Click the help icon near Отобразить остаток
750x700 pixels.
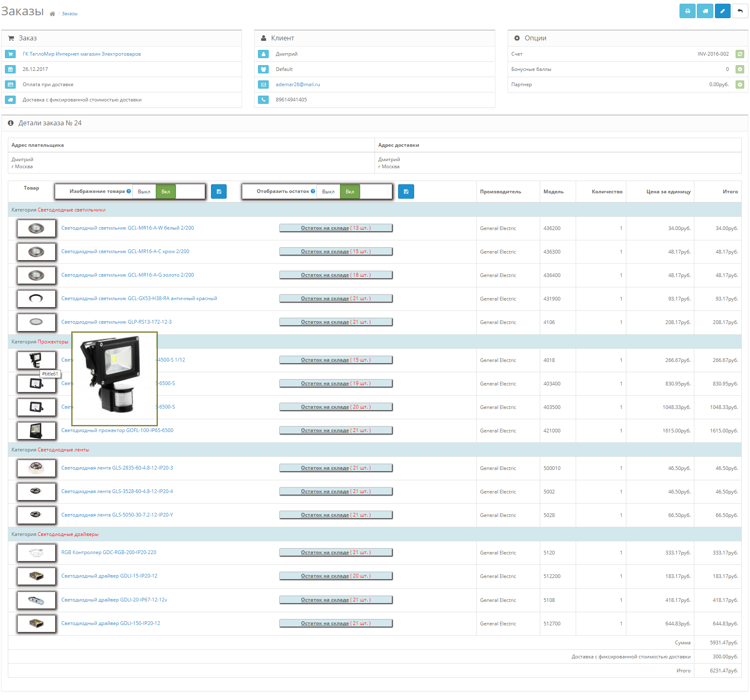(x=313, y=191)
